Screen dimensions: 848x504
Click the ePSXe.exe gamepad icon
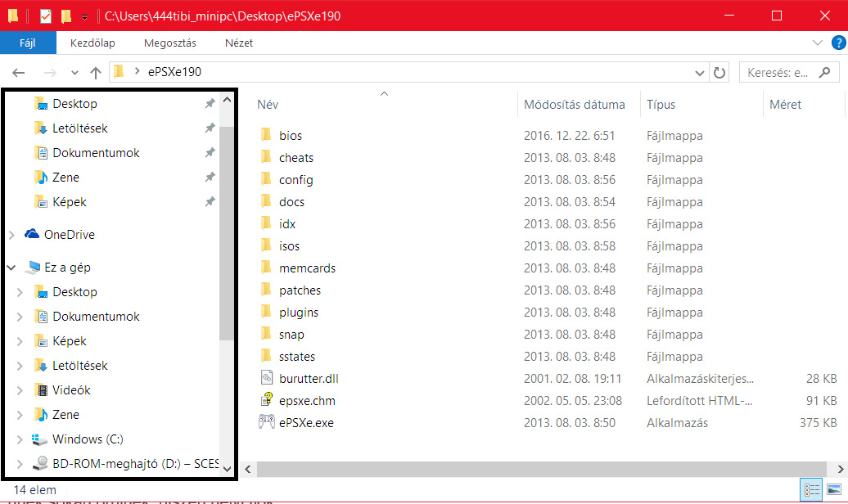tap(266, 422)
